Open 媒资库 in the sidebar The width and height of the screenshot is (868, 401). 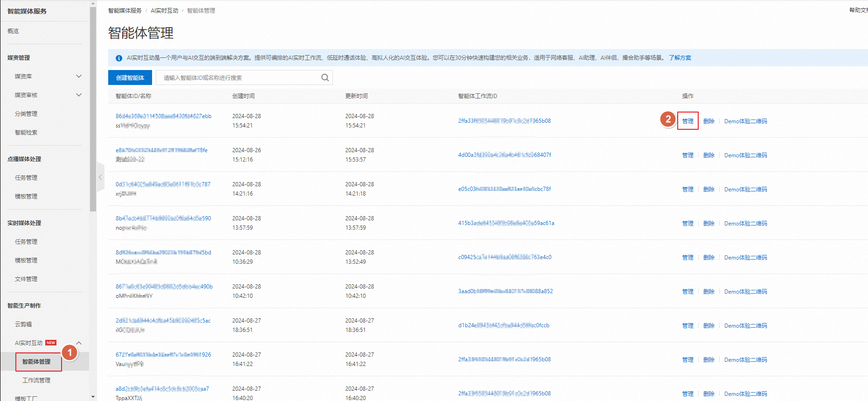tap(23, 76)
